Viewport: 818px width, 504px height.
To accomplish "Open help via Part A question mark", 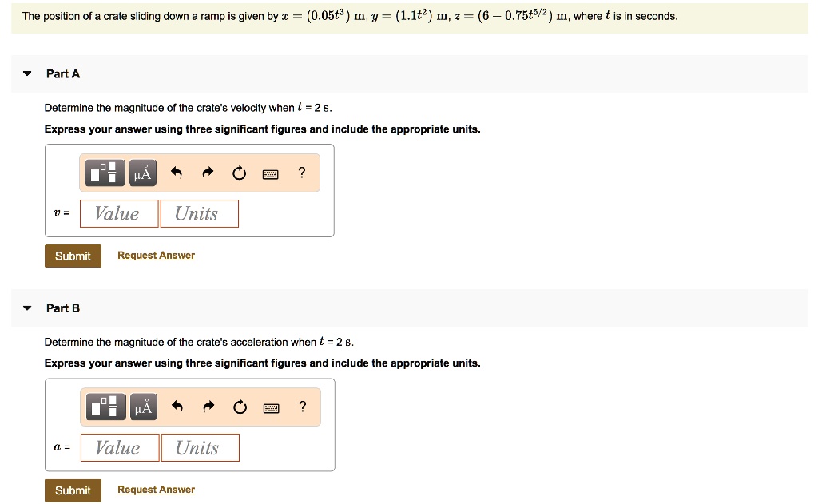I will pyautogui.click(x=301, y=173).
